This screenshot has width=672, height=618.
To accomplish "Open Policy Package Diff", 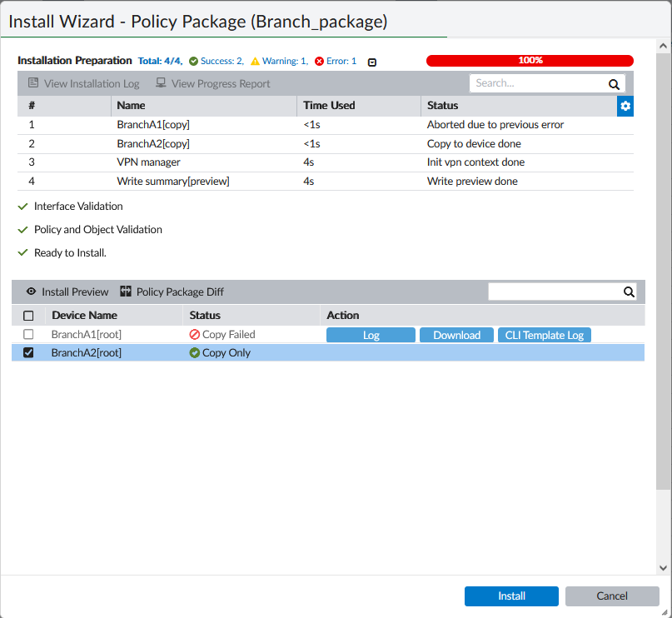I will [x=172, y=292].
